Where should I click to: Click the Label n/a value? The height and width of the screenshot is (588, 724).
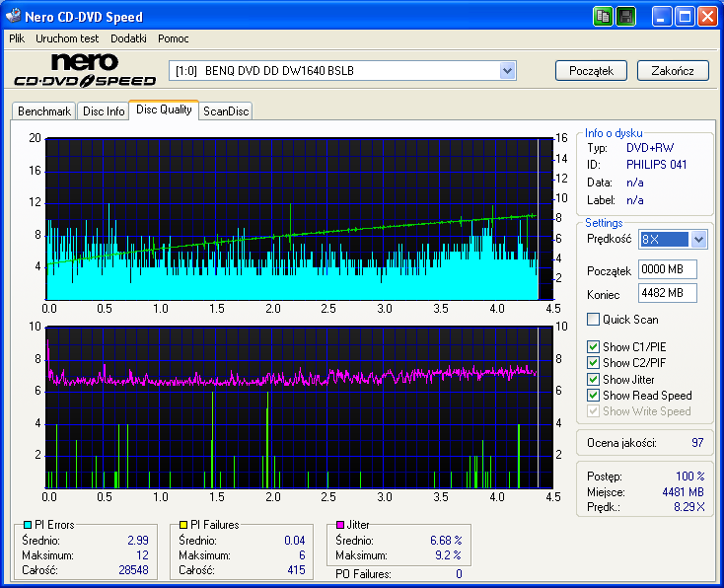635,200
